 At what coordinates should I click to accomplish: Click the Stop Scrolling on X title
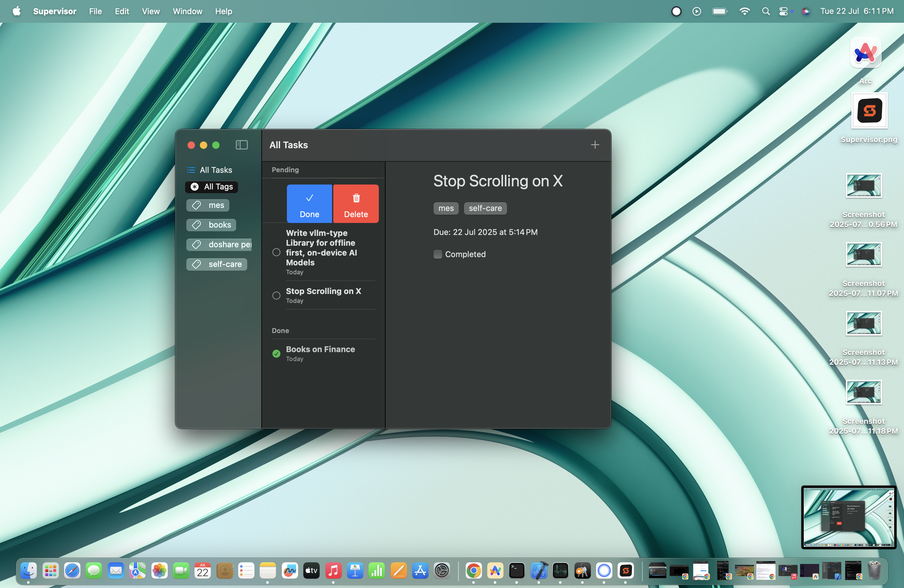498,181
